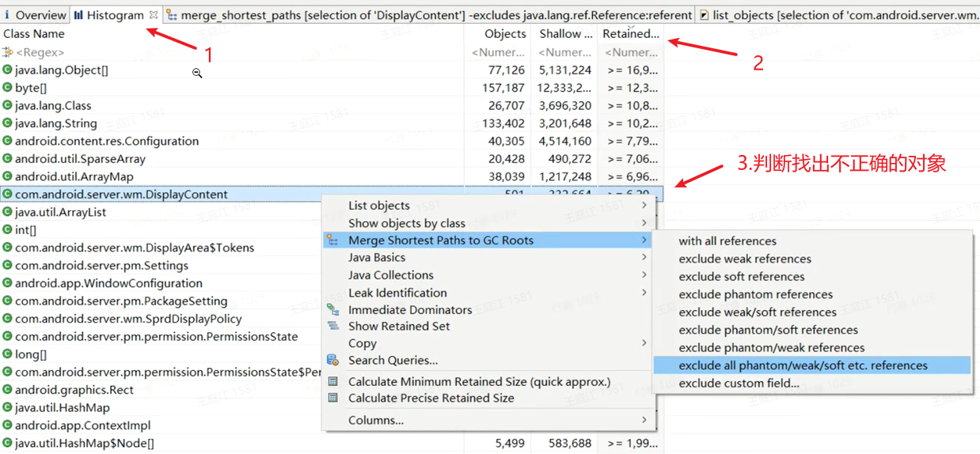Click the Retained Heap numeric filter field

click(631, 52)
